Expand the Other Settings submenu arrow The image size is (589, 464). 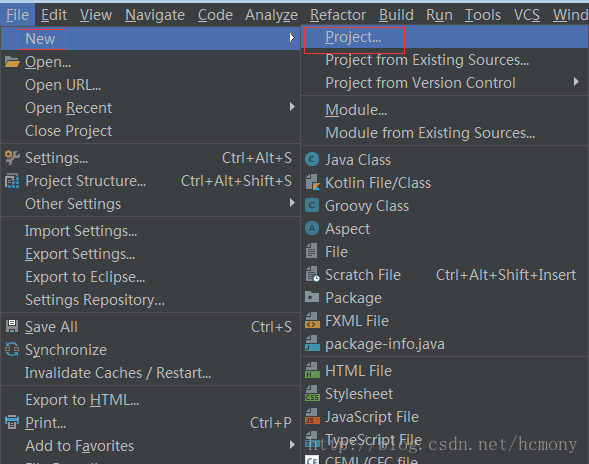coord(292,203)
